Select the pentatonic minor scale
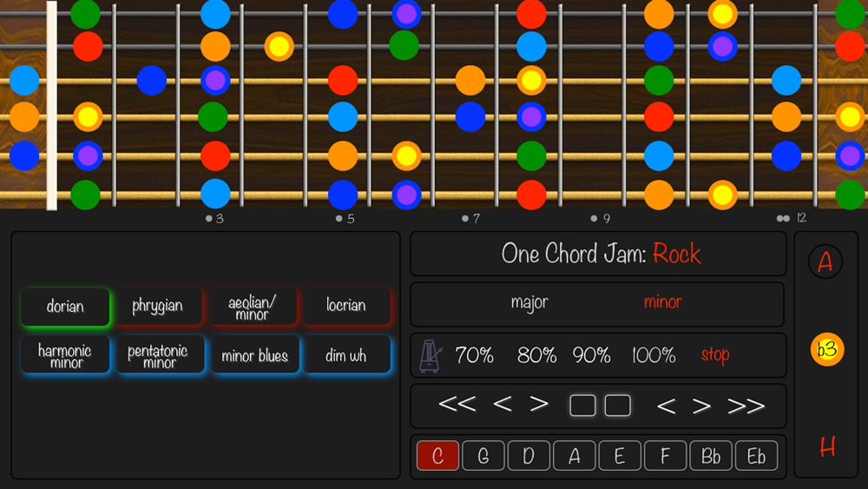This screenshot has height=489, width=868. click(x=160, y=354)
